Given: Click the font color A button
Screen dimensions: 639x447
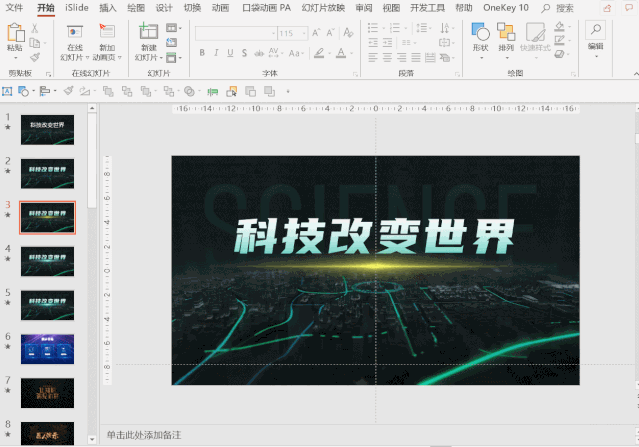Looking at the screenshot, I should coord(341,53).
